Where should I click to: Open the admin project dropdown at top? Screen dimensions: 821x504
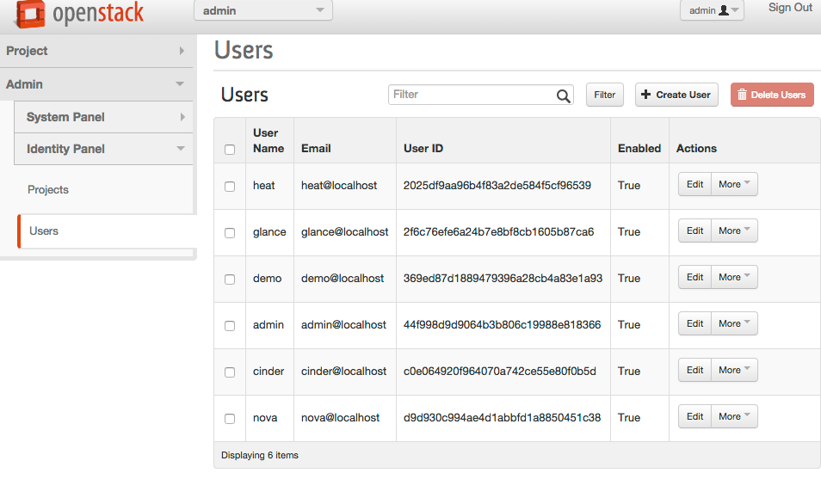[x=262, y=10]
